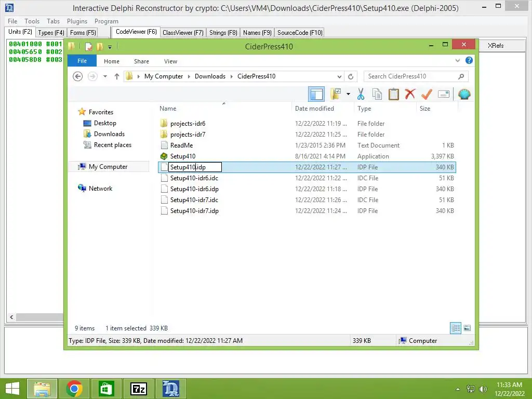The width and height of the screenshot is (532, 399).
Task: Click the Explorer Back arrow button
Action: click(x=78, y=76)
